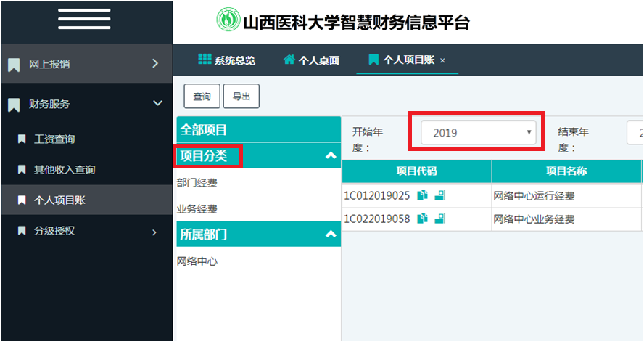Click the chart icon for project 1C012019025
The width and height of the screenshot is (644, 342).
[x=439, y=196]
